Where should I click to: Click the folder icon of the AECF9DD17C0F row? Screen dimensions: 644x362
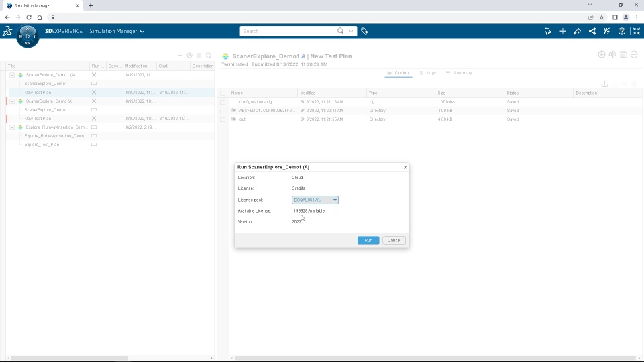(x=233, y=111)
